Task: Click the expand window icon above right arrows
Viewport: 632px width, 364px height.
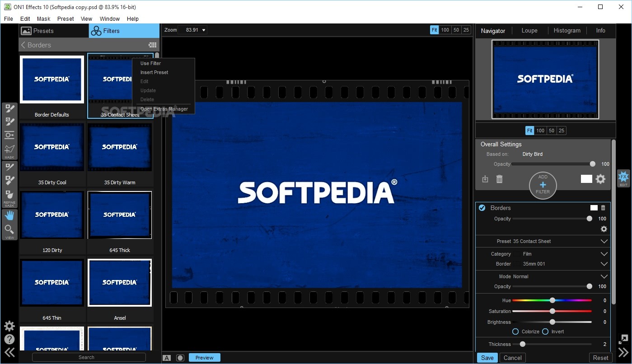Action: [x=623, y=339]
